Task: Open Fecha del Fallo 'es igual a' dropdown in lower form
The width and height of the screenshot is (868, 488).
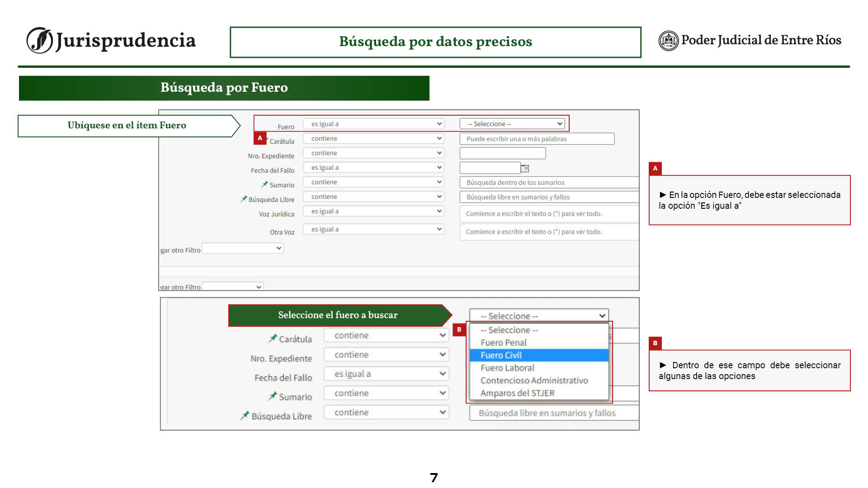Action: click(x=387, y=374)
